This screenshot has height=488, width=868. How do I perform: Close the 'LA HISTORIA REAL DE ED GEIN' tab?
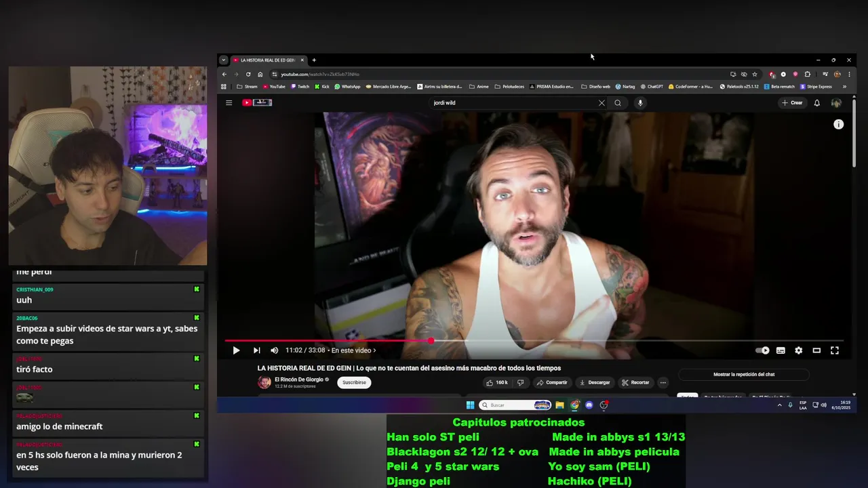tap(302, 60)
